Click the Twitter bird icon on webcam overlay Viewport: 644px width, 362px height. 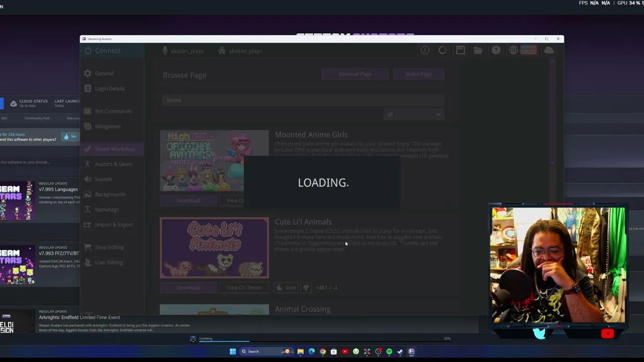pos(539,333)
